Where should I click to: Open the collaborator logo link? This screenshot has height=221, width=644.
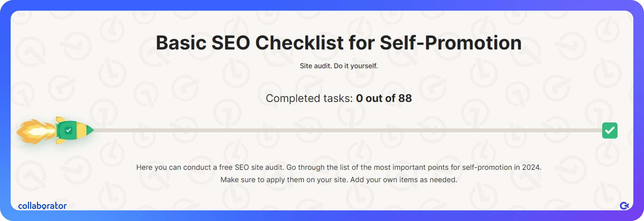point(42,206)
